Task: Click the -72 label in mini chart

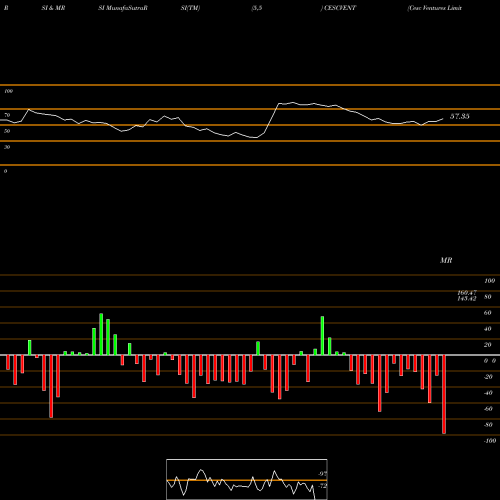Action: pyautogui.click(x=322, y=486)
